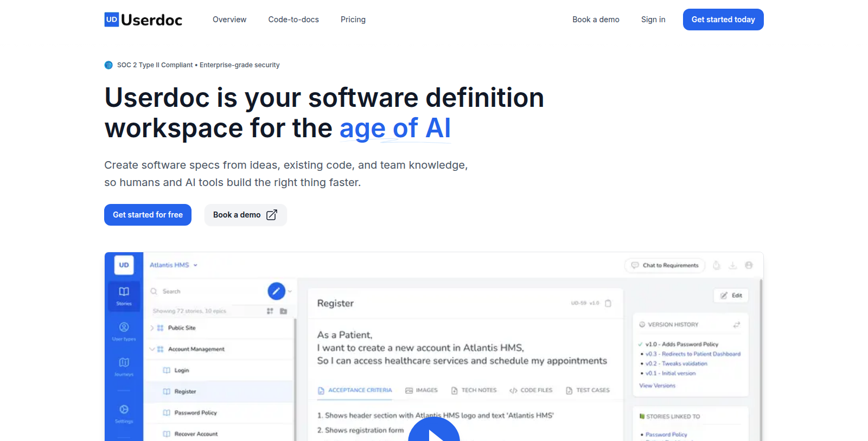Image resolution: width=868 pixels, height=441 pixels.
Task: Expand the Public Site epic
Action: pyautogui.click(x=152, y=328)
